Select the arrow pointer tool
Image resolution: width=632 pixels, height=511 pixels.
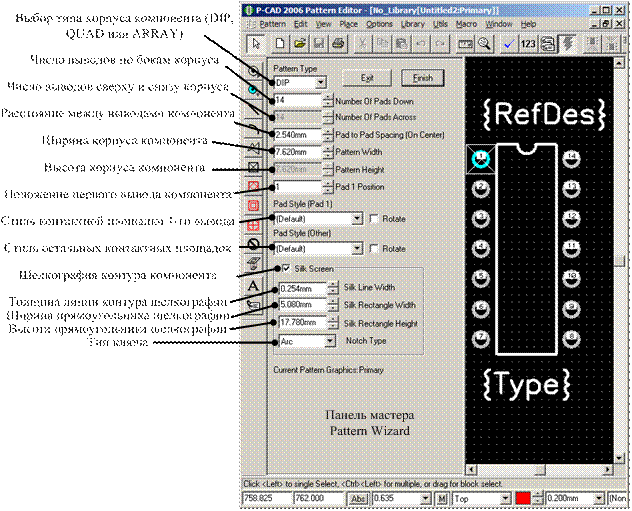(x=256, y=43)
